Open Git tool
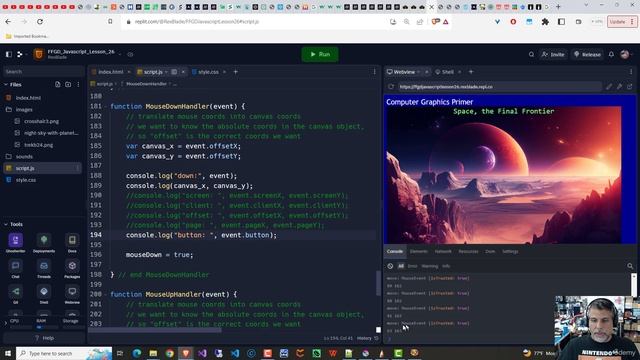This screenshot has width=640, height=360. [16, 294]
